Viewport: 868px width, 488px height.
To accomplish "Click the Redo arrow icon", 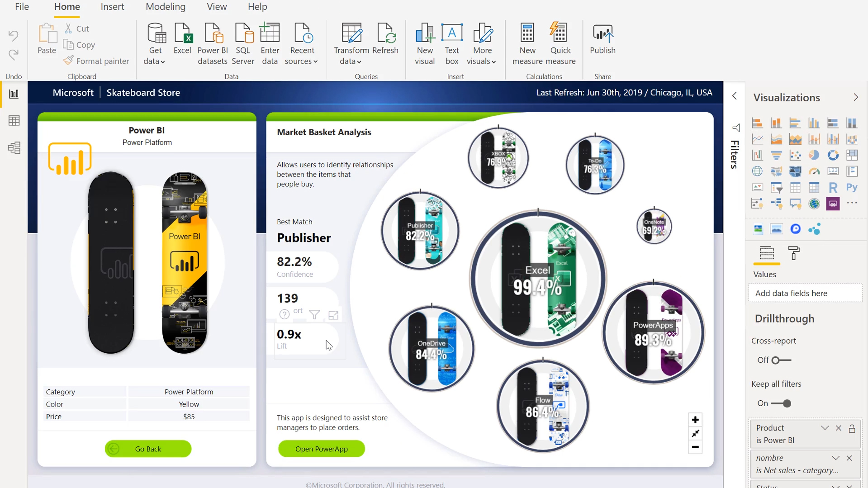I will click(14, 54).
